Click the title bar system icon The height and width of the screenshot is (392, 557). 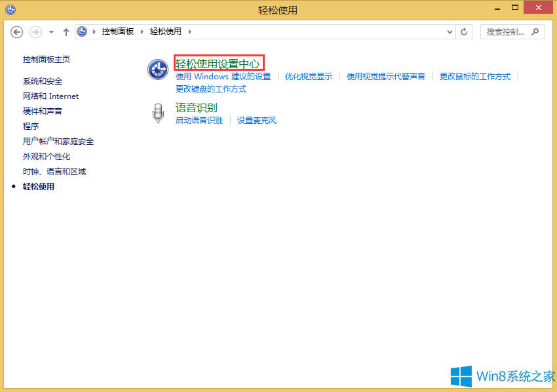(x=10, y=9)
